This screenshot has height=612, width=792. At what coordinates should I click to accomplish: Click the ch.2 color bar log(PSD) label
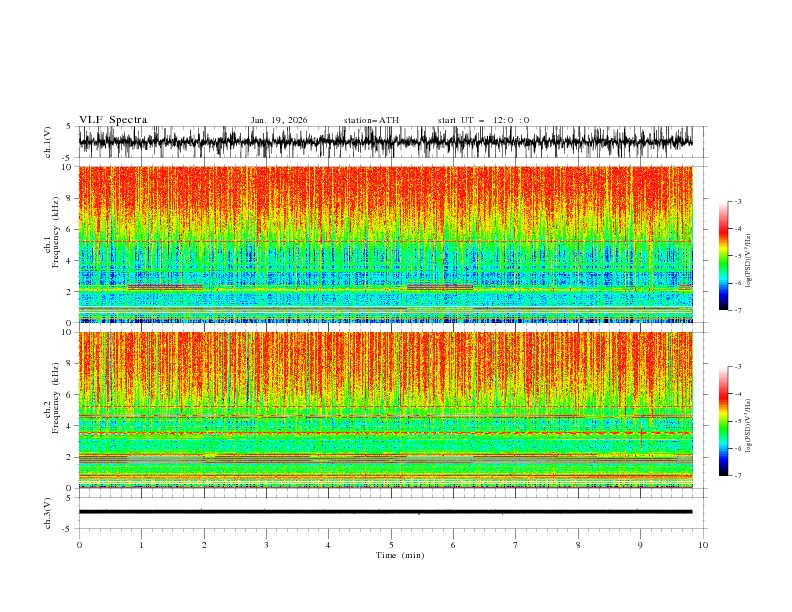click(x=749, y=425)
